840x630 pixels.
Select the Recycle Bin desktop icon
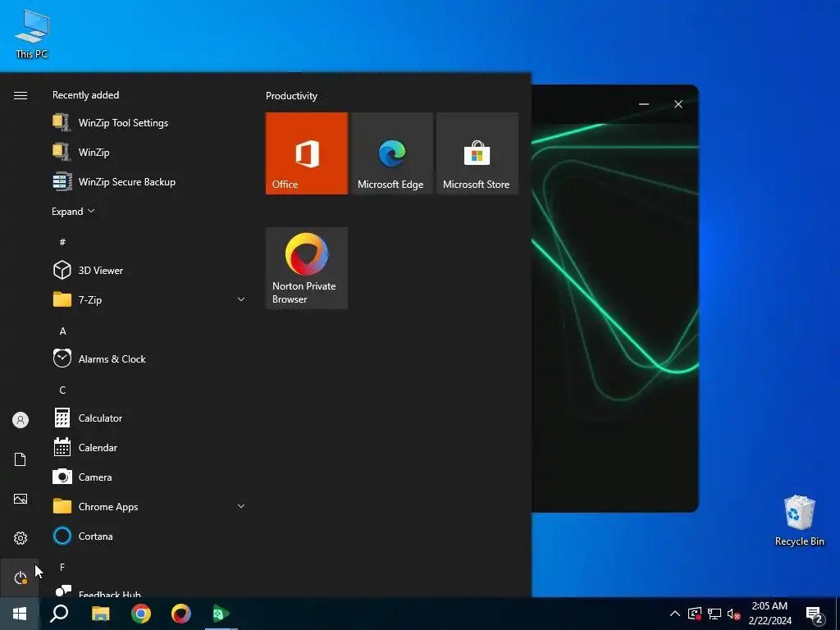(799, 520)
